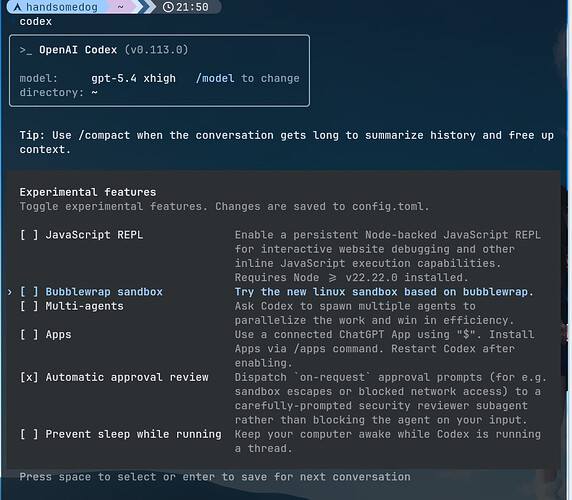Click the handsomedog username segment

62,7
